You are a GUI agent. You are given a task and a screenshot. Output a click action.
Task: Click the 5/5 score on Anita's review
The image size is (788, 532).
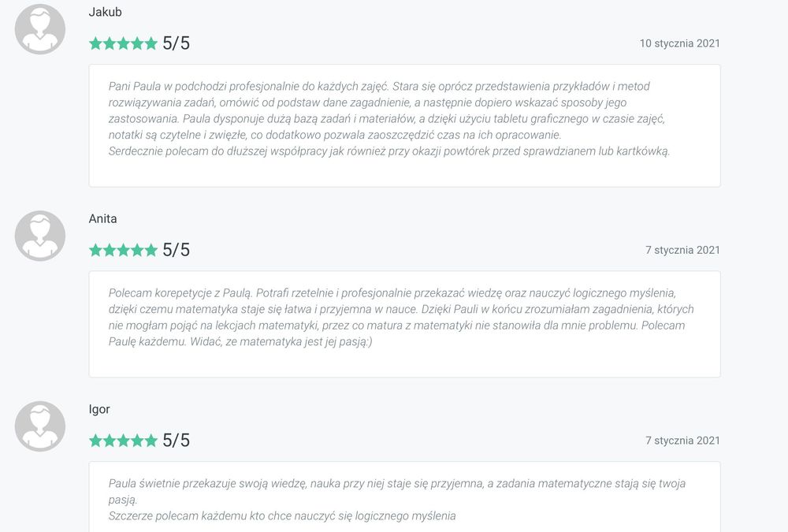pyautogui.click(x=176, y=250)
